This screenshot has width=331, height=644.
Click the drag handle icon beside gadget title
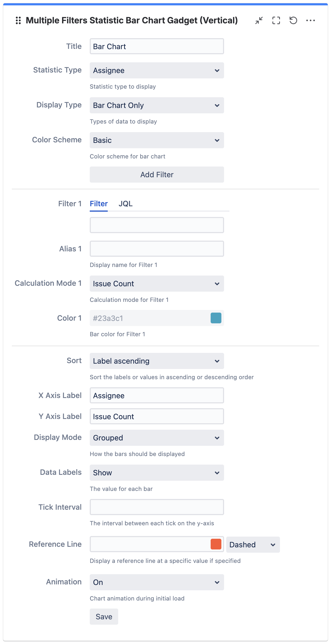coord(18,20)
